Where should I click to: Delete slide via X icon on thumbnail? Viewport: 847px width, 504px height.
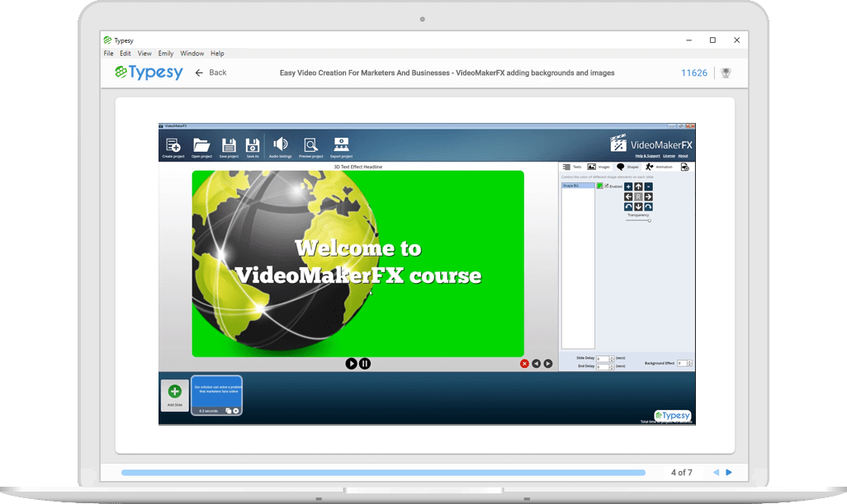[x=235, y=411]
